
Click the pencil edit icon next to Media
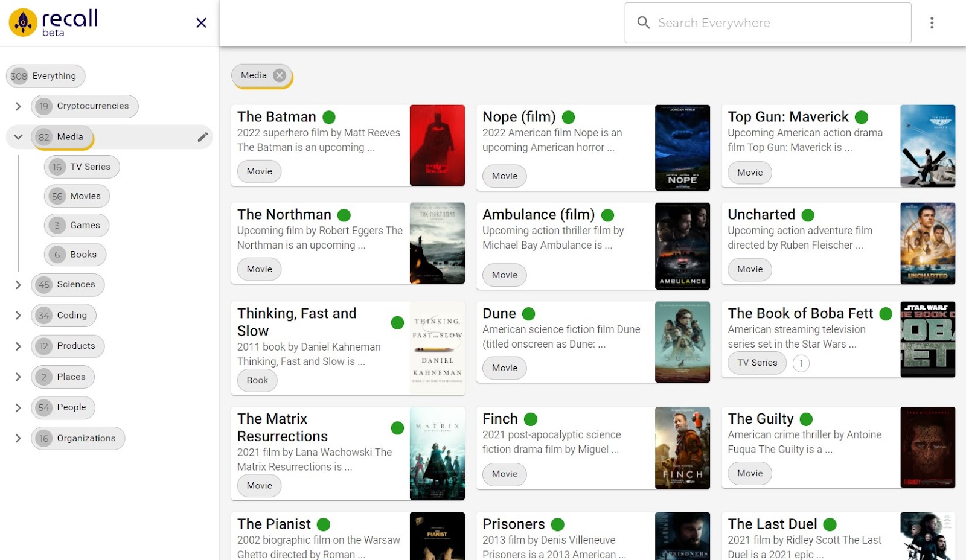point(203,137)
